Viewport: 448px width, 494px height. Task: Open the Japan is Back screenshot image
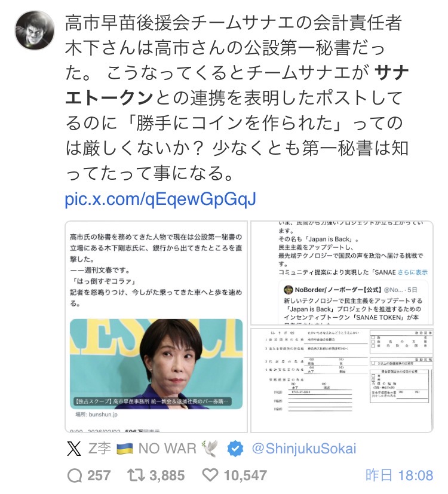click(x=342, y=273)
